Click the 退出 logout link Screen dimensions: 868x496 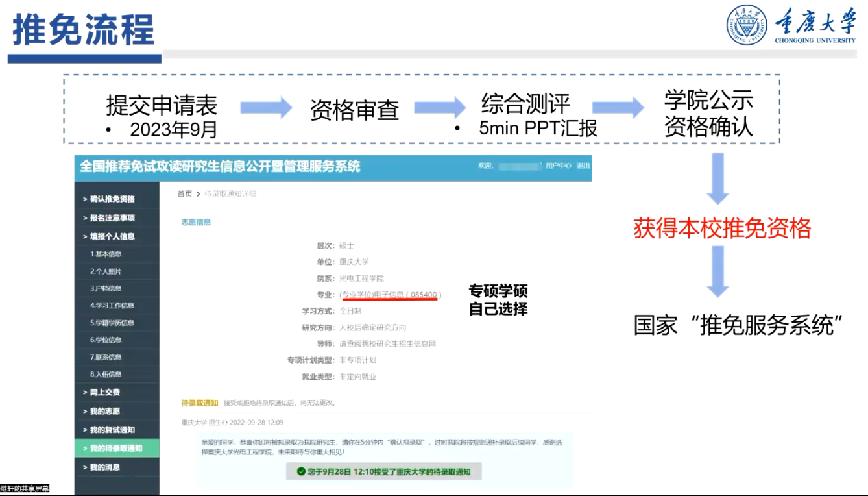584,166
